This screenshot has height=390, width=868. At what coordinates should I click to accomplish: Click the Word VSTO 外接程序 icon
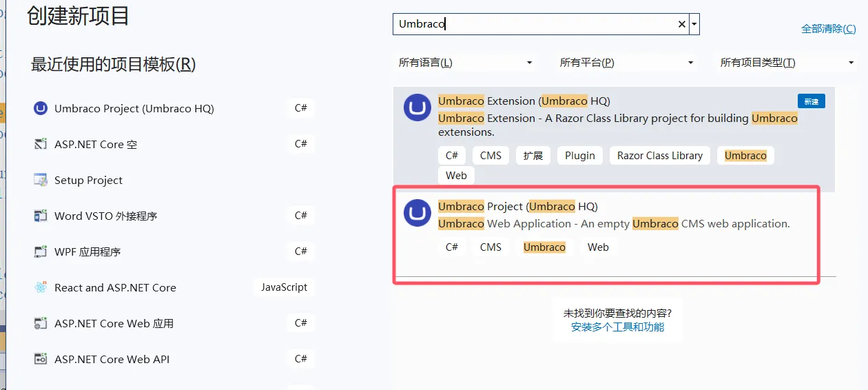point(41,216)
